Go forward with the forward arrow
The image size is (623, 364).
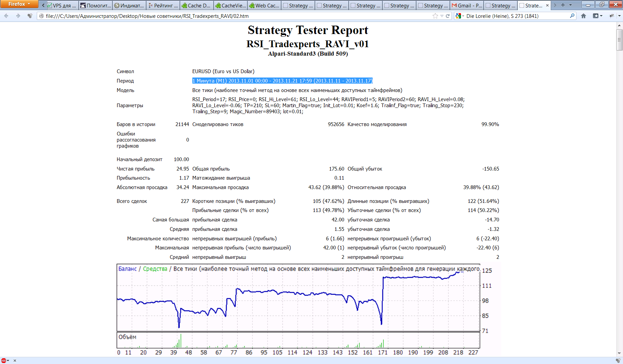click(18, 16)
